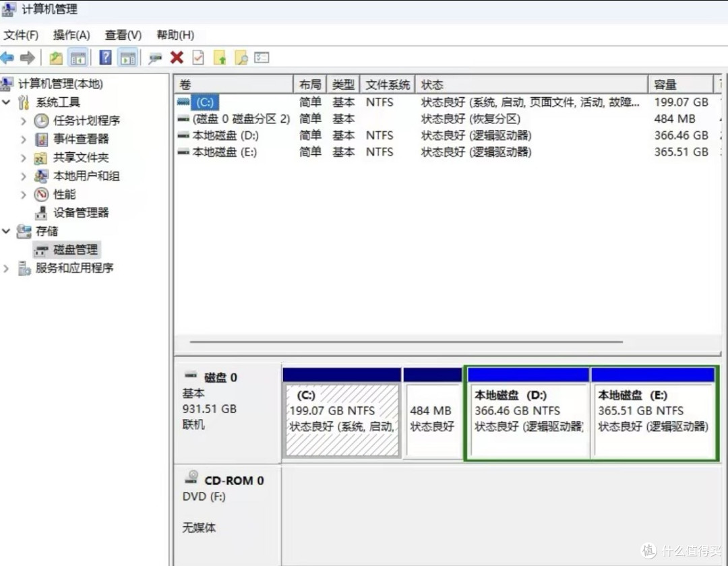The width and height of the screenshot is (728, 566).
Task: Click the yellow page with green arrow icon
Action: pyautogui.click(x=220, y=57)
